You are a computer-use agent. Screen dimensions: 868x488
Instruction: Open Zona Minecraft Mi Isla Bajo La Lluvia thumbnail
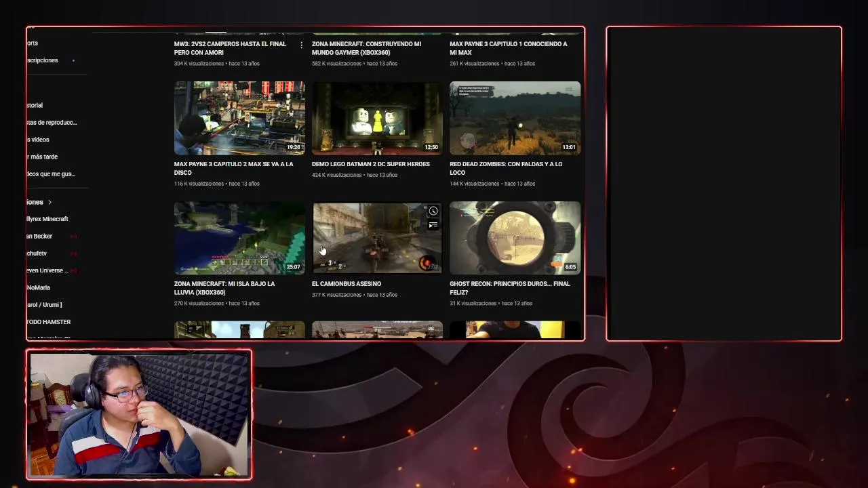click(239, 238)
